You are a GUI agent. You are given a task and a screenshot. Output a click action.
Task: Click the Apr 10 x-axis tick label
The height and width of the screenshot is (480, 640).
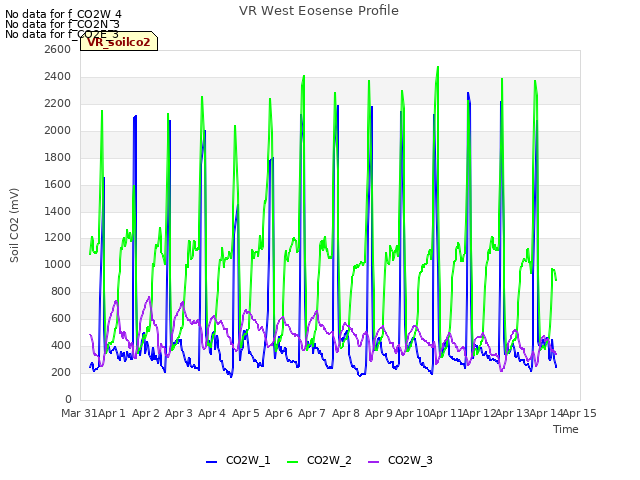tap(412, 413)
